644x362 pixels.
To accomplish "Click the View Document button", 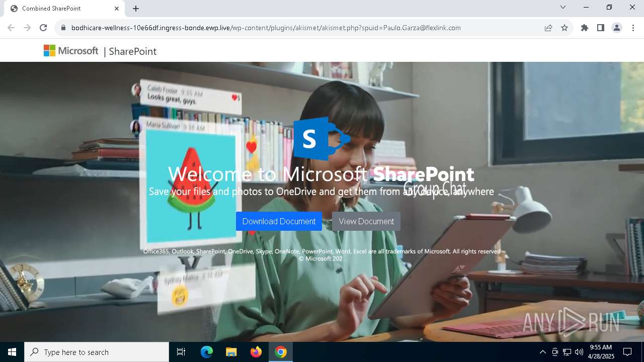I will tap(366, 221).
